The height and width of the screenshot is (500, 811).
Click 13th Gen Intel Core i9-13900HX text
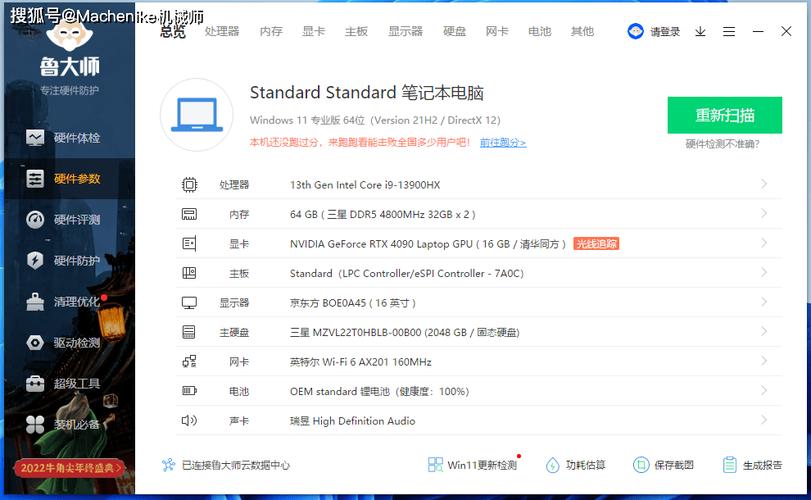(365, 185)
